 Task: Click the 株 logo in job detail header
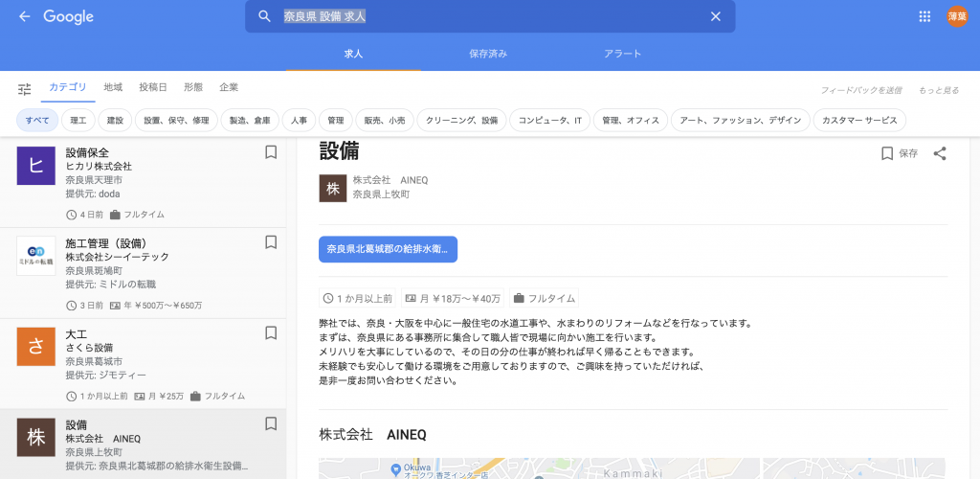pos(332,188)
